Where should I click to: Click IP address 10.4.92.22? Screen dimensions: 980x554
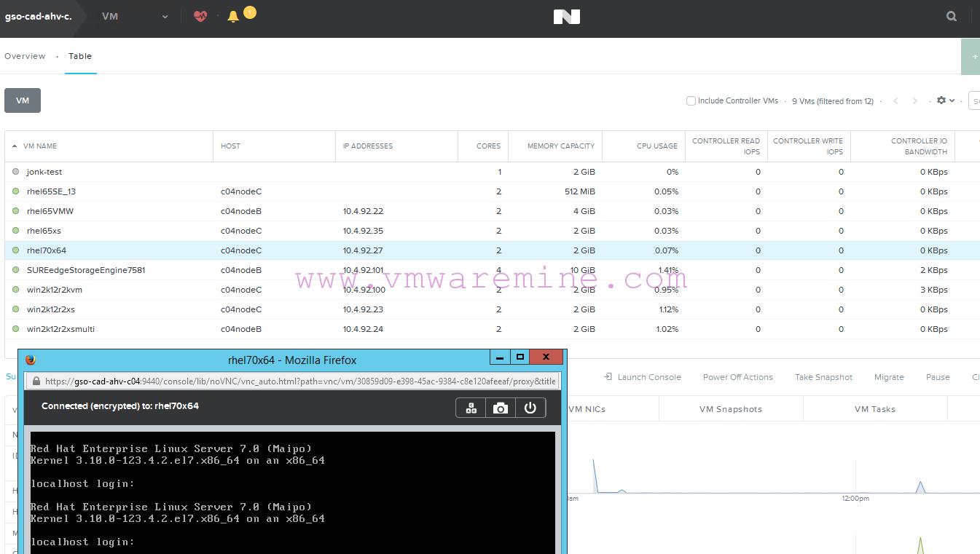(363, 211)
